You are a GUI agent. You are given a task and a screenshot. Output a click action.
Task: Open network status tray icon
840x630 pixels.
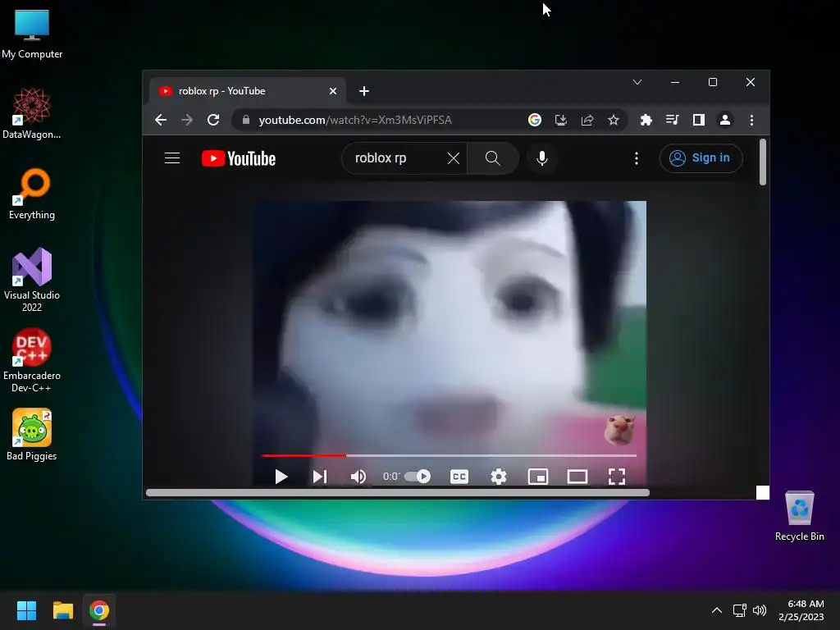pyautogui.click(x=740, y=610)
